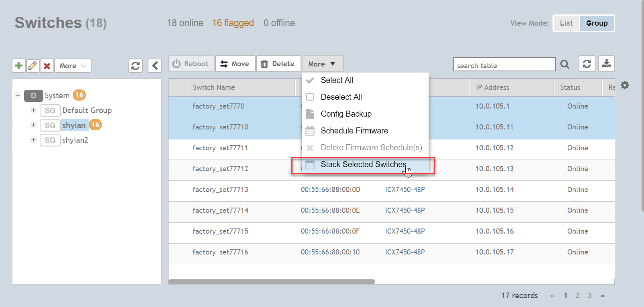Refresh the switches table

pyautogui.click(x=587, y=64)
